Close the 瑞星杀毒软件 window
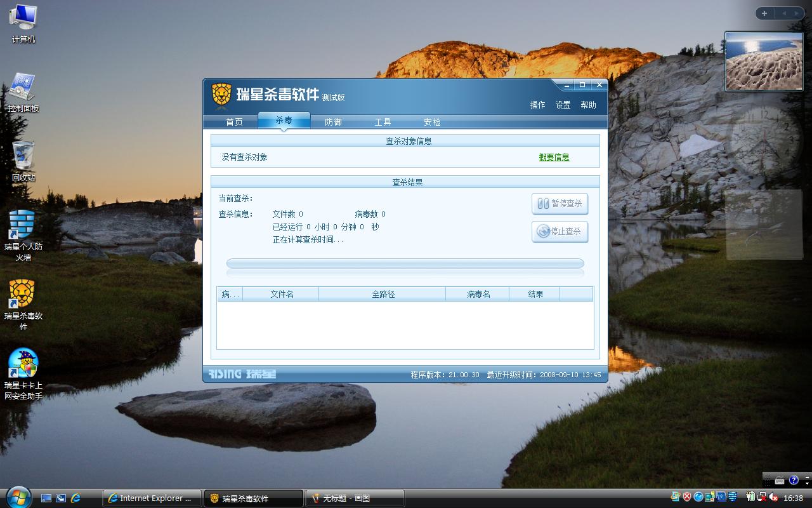Image resolution: width=812 pixels, height=508 pixels. tap(599, 85)
